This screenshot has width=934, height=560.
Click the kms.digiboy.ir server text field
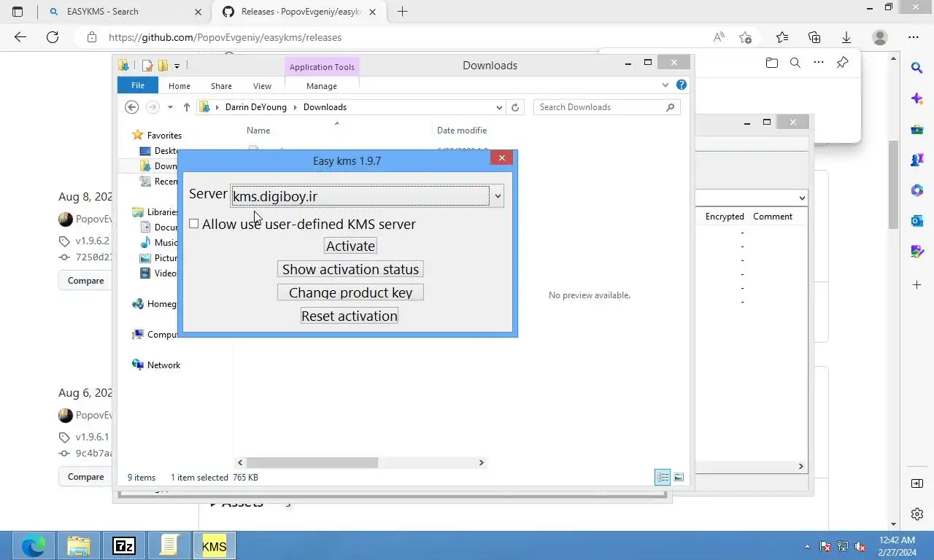coord(360,196)
